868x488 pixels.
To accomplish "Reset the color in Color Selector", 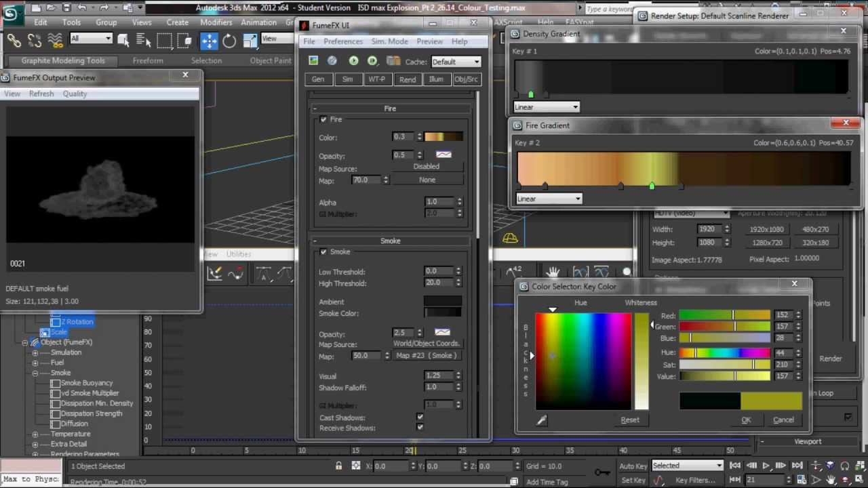I will pyautogui.click(x=630, y=420).
